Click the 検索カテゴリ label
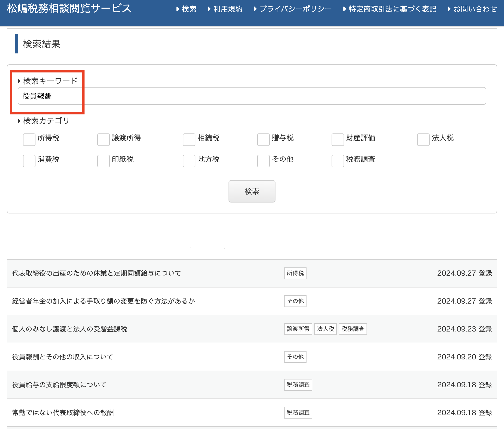This screenshot has height=429, width=504. (46, 121)
